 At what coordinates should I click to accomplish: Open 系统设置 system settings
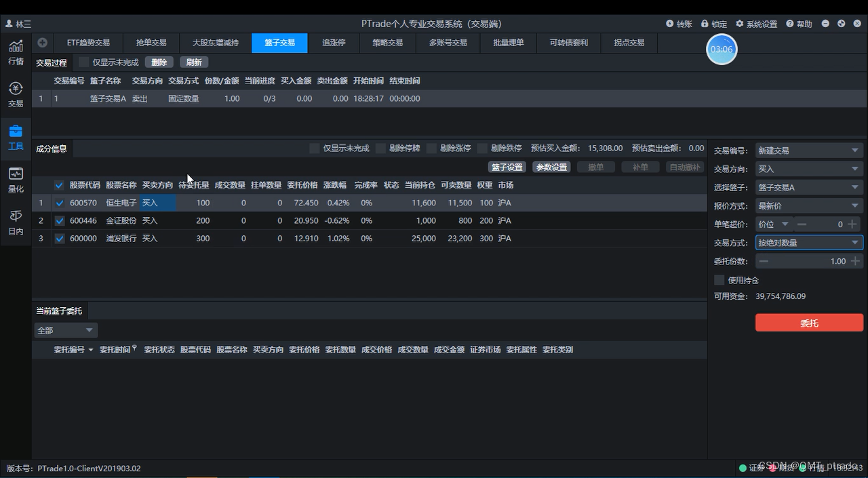pyautogui.click(x=755, y=23)
